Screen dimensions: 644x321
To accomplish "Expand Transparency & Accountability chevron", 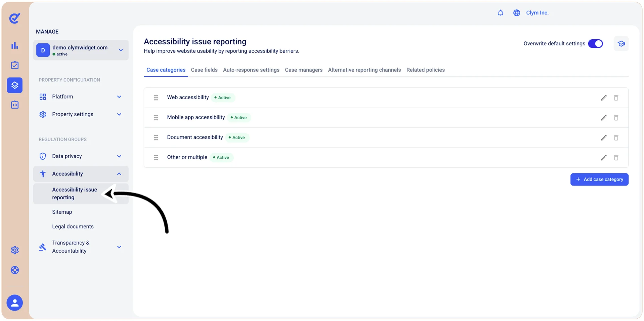I will point(119,247).
